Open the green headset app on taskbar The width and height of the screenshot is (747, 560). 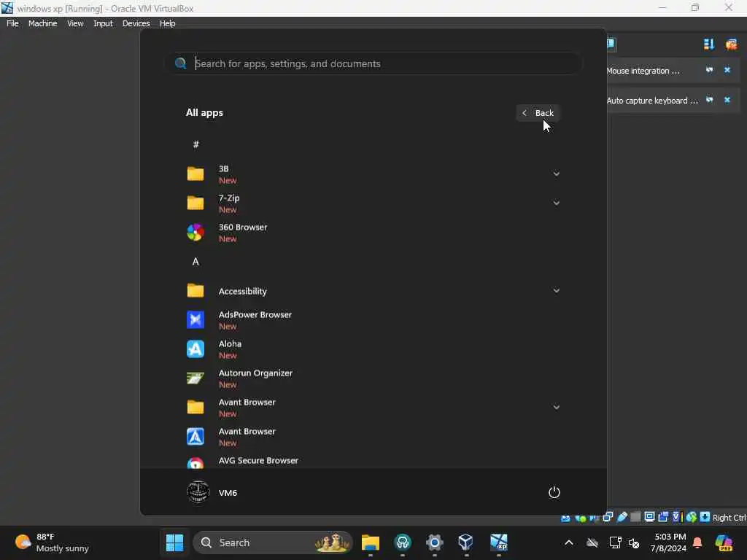(x=403, y=542)
